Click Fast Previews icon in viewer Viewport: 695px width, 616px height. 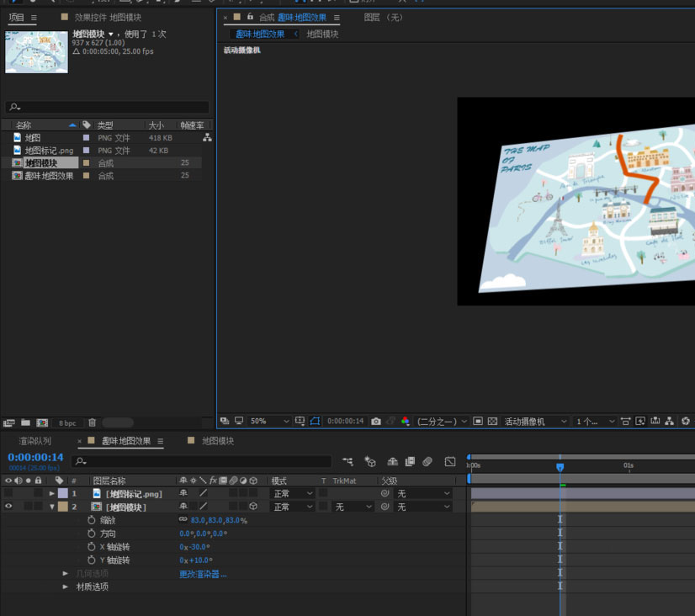pyautogui.click(x=640, y=421)
